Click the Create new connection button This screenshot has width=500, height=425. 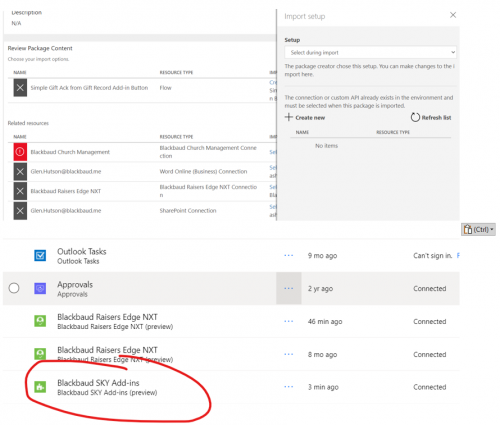pyautogui.click(x=305, y=117)
